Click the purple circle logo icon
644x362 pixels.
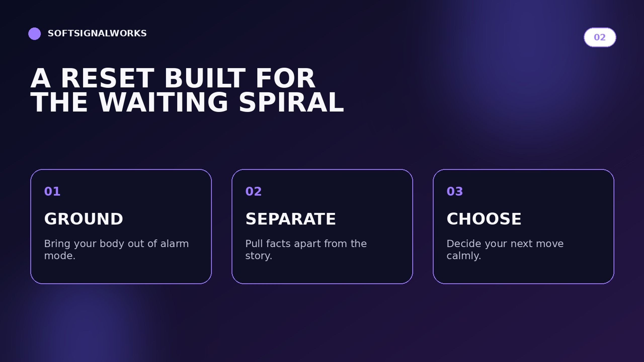(x=34, y=34)
